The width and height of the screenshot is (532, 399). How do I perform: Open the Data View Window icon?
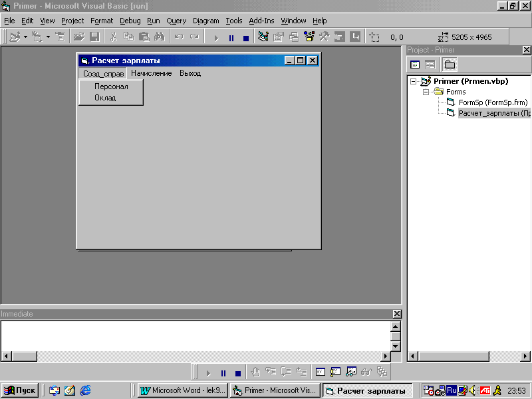click(x=340, y=37)
